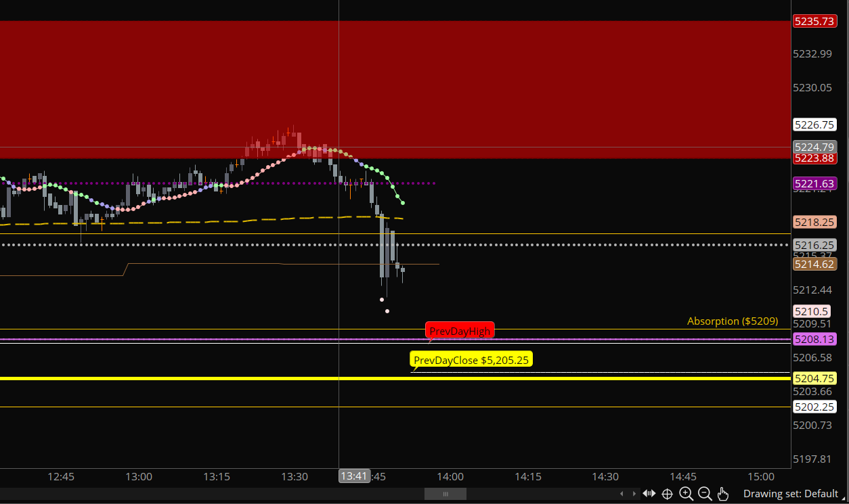Click the violet 5208.13 price tag

(x=814, y=339)
